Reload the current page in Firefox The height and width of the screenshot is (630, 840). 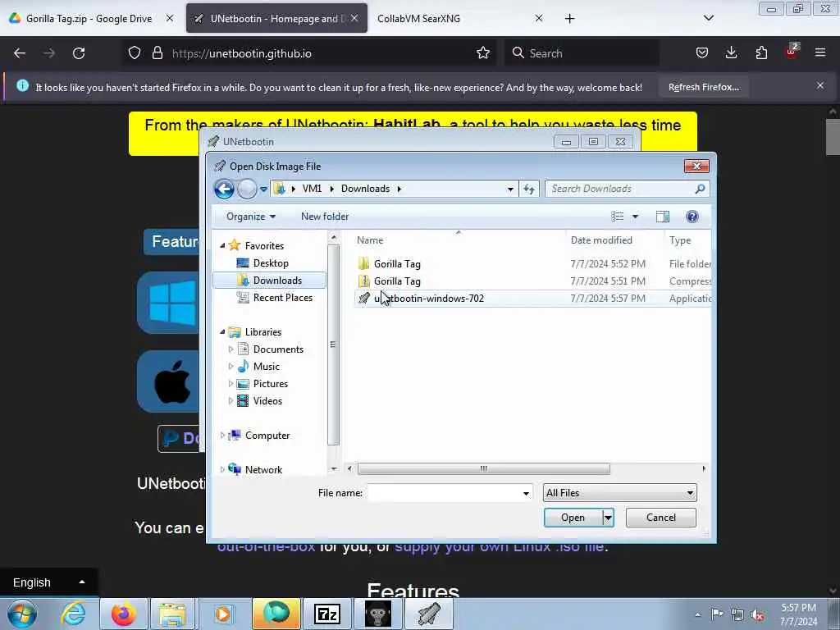click(79, 53)
